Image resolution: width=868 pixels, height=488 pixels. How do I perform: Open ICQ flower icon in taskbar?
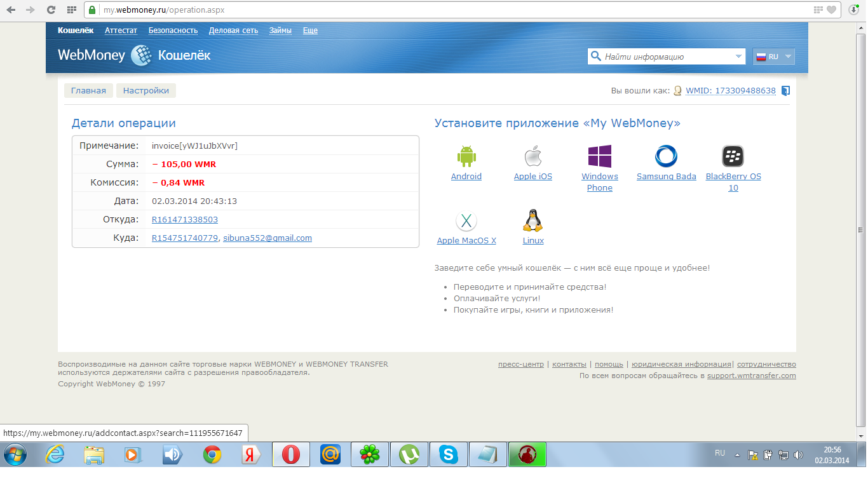tap(370, 454)
